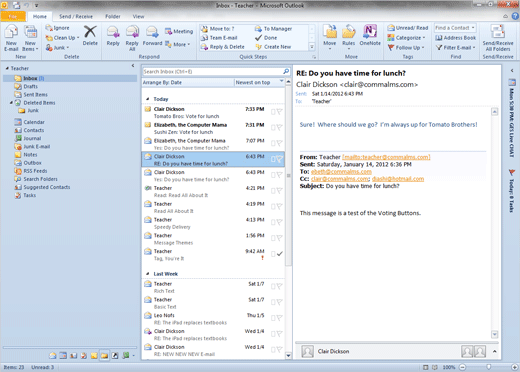Screen dimensions: 520x372
Task: Click the Search Inbox field
Action: click(213, 71)
